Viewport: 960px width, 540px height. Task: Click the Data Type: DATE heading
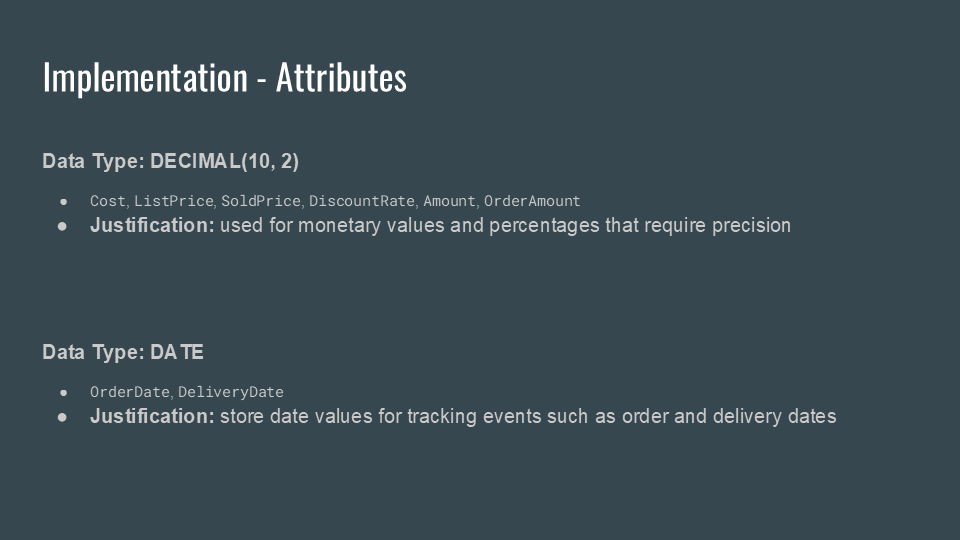tap(123, 352)
